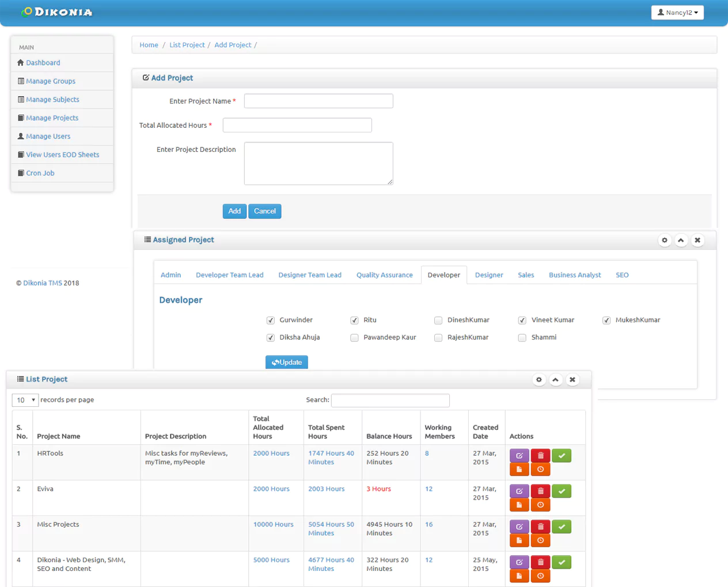Uncheck the Gurwinder checkbox

coord(271,321)
